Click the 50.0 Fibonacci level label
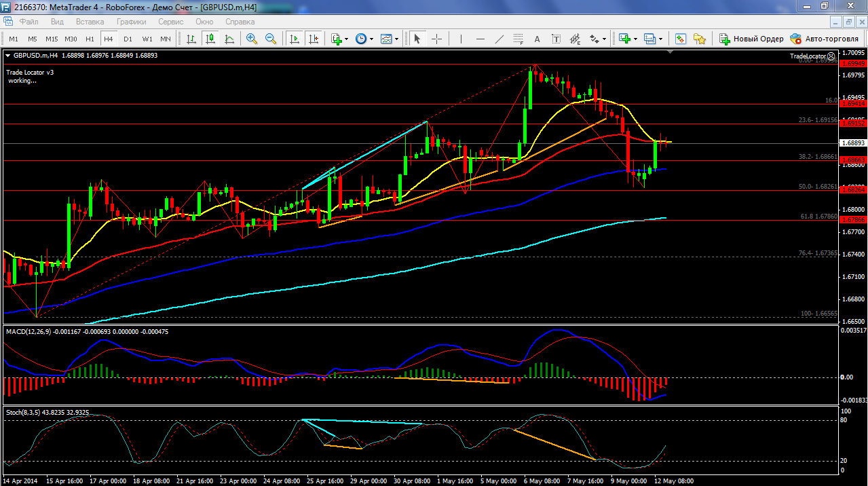 click(819, 186)
